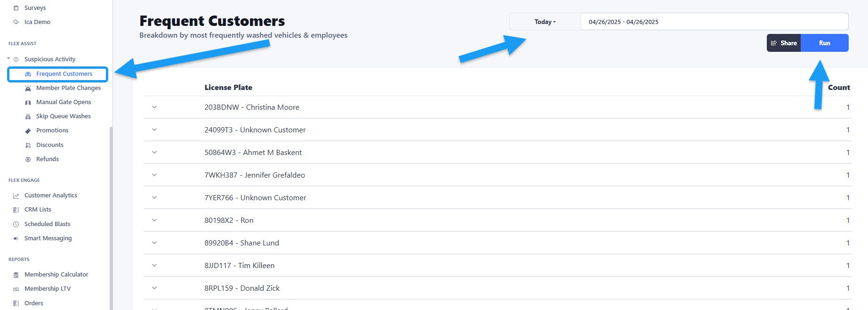Click the Ica Demo sidebar icon
Image resolution: width=868 pixels, height=310 pixels.
16,22
